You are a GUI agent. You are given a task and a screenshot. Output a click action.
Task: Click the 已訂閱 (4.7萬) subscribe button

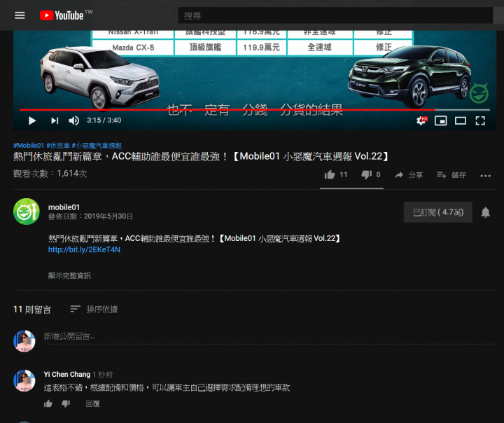point(437,212)
